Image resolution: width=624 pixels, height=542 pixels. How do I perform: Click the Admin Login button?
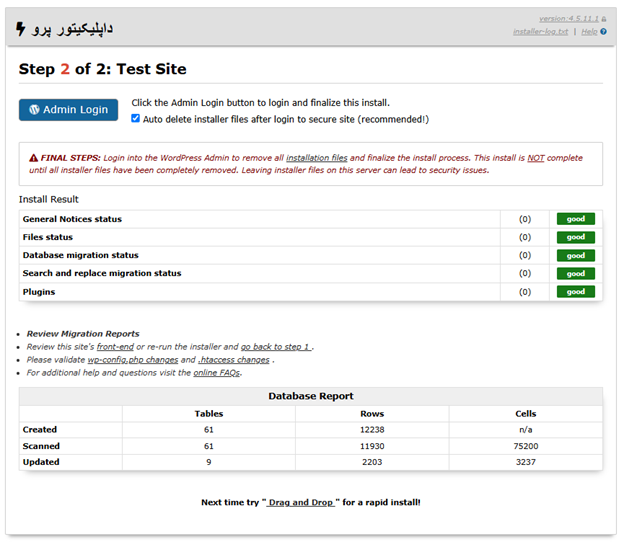click(x=68, y=110)
